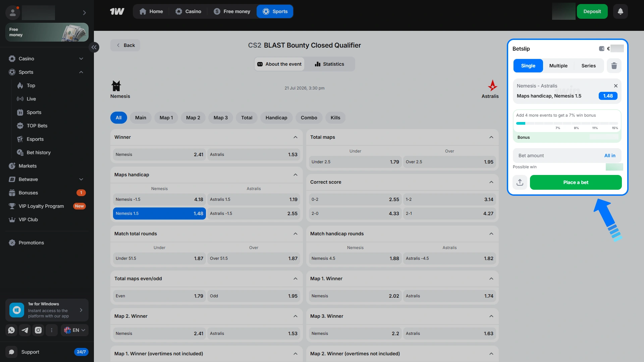Image resolution: width=644 pixels, height=362 pixels.
Task: Open Esports section
Action: click(35, 139)
